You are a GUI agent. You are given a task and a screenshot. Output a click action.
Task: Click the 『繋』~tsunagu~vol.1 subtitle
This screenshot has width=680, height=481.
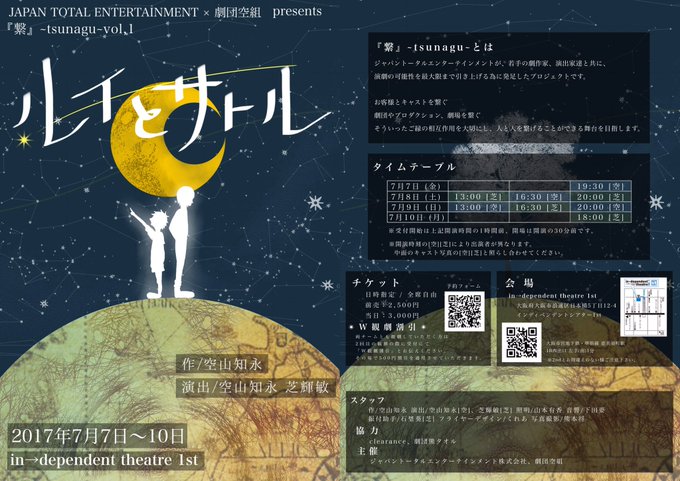tap(71, 29)
